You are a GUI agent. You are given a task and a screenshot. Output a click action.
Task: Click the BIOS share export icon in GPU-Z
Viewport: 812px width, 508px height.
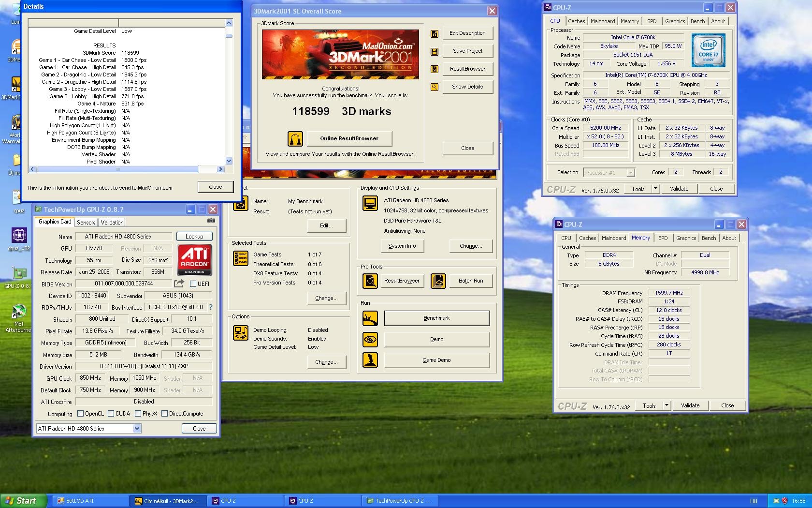[x=179, y=284]
